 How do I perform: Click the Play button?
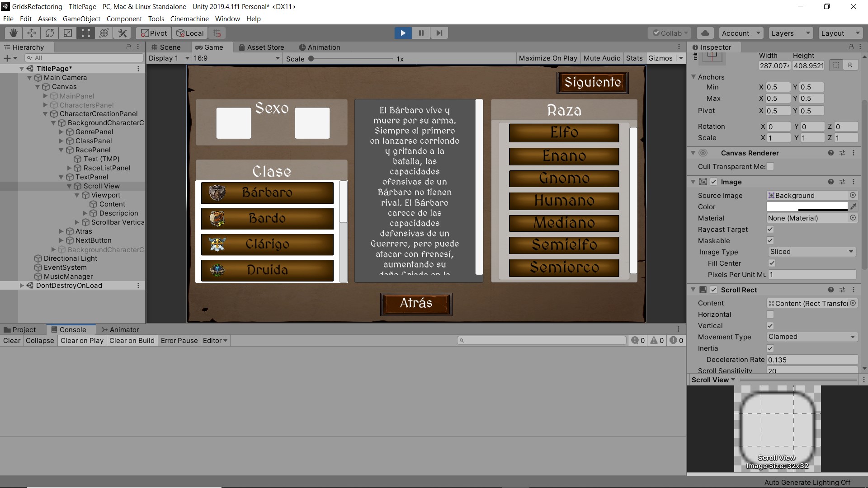(x=403, y=33)
